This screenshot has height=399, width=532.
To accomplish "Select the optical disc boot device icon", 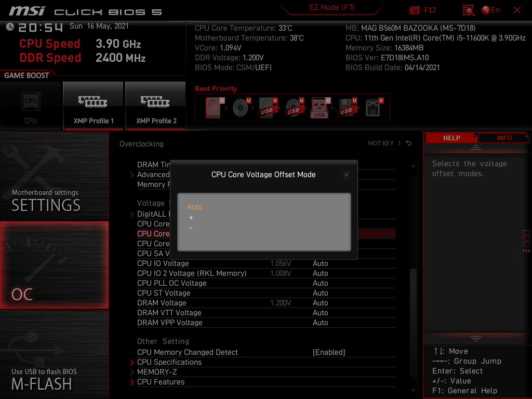I will click(x=241, y=108).
